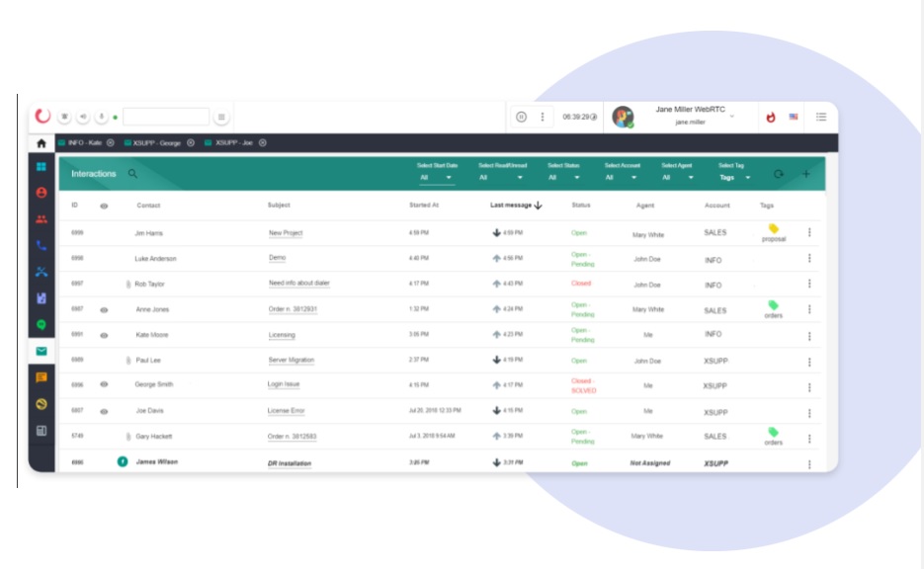Open the Select Account dropdown
This screenshot has height=569, width=924.
[x=622, y=177]
